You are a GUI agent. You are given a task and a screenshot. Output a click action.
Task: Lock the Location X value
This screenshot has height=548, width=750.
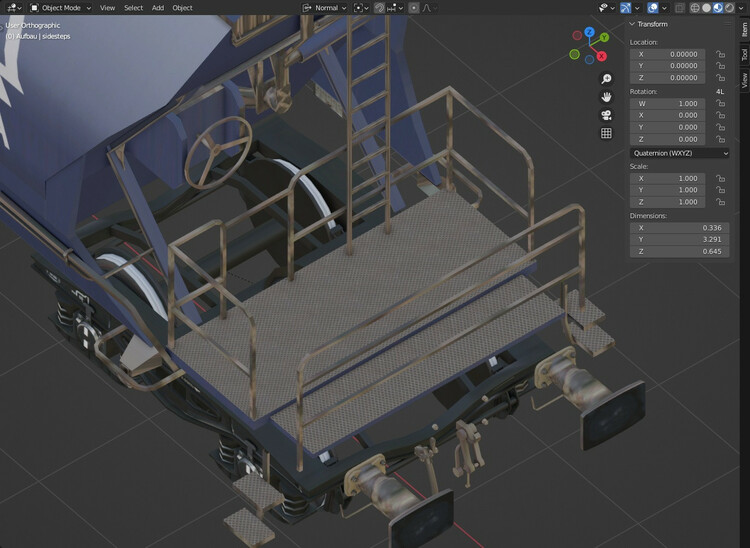click(x=720, y=54)
